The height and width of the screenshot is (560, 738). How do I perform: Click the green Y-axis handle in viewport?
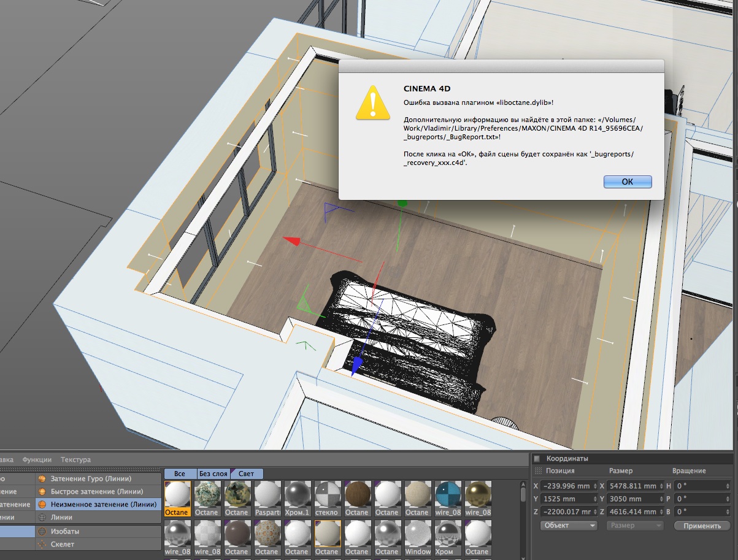pyautogui.click(x=402, y=202)
